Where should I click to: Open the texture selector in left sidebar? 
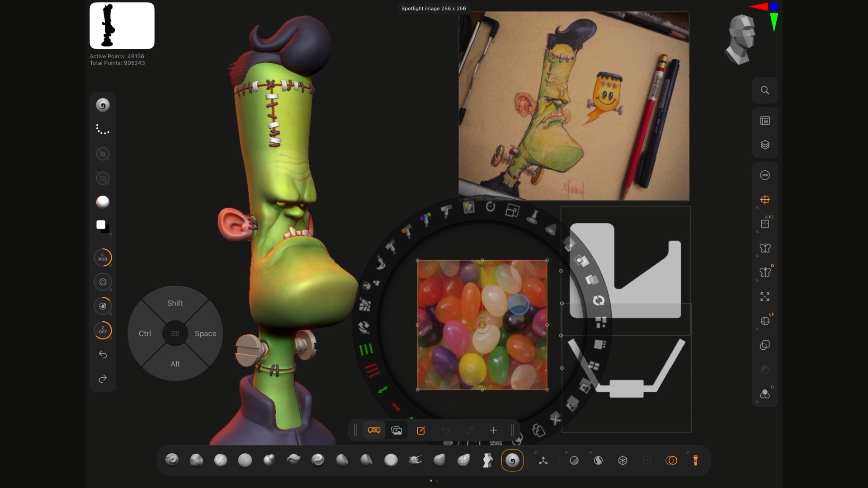click(x=103, y=178)
